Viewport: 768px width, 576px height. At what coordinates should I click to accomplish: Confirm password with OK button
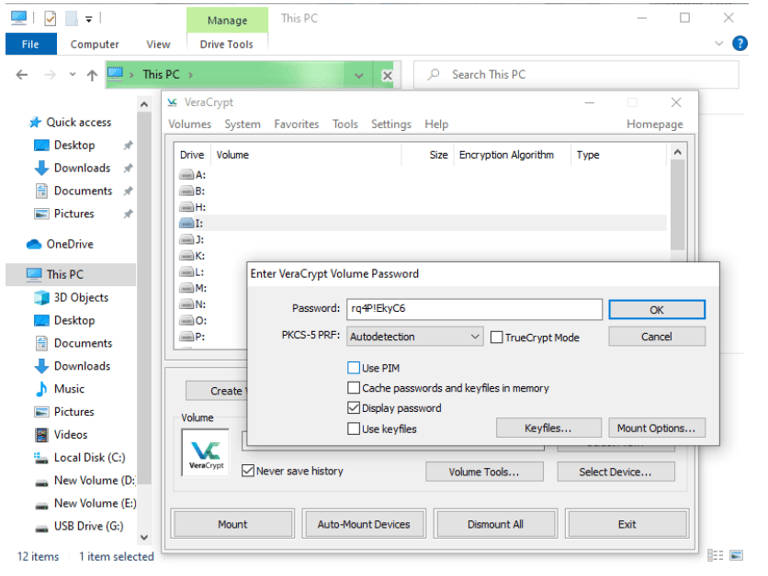[657, 310]
